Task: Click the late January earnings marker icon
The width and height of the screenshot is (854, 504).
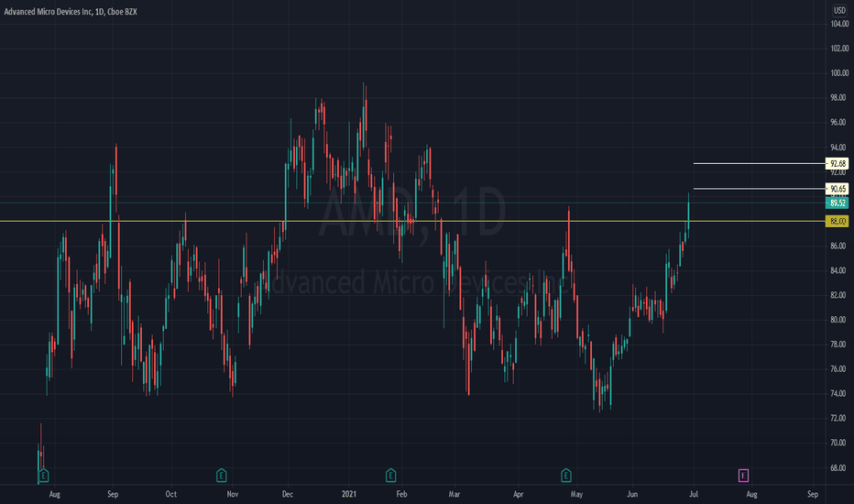Action: (390, 476)
